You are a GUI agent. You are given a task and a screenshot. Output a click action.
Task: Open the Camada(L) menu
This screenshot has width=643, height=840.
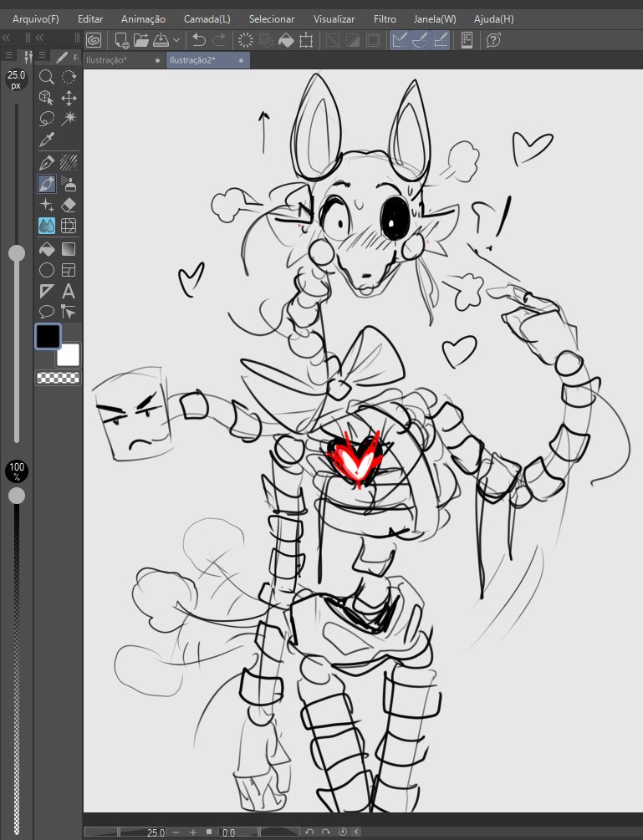point(207,18)
